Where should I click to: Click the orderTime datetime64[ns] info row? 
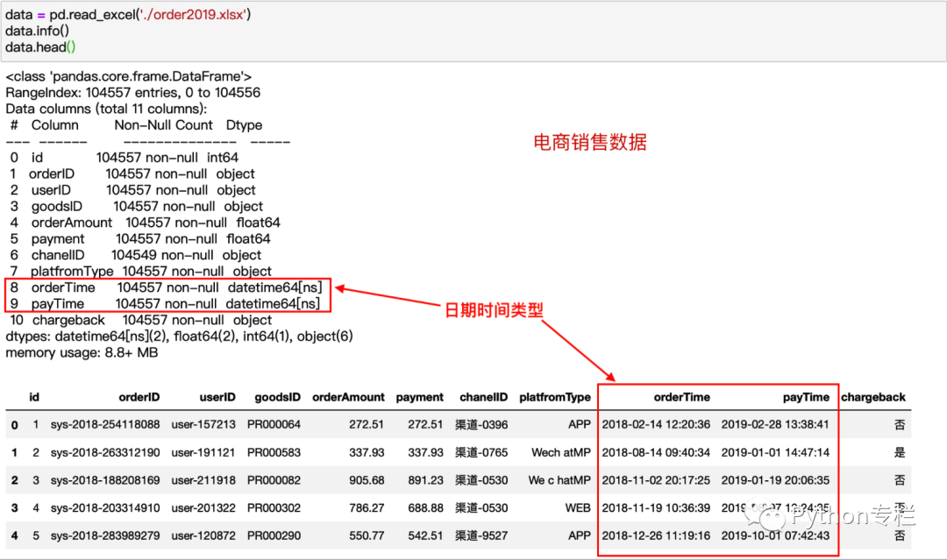[x=166, y=287]
